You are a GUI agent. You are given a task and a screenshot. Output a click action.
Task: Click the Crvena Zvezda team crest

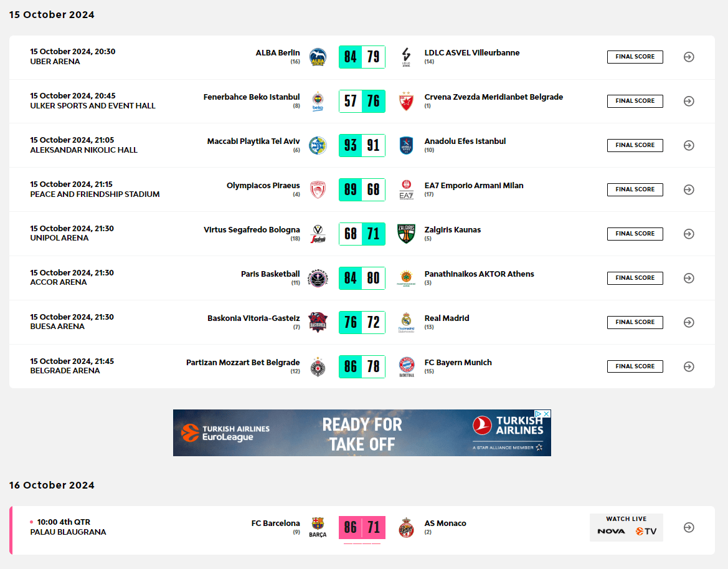406,101
